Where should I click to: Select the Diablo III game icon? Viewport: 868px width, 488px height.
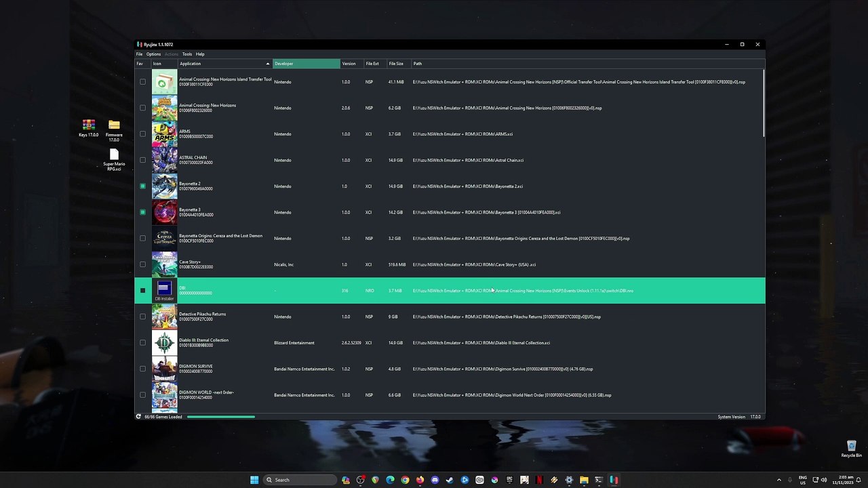tap(164, 343)
